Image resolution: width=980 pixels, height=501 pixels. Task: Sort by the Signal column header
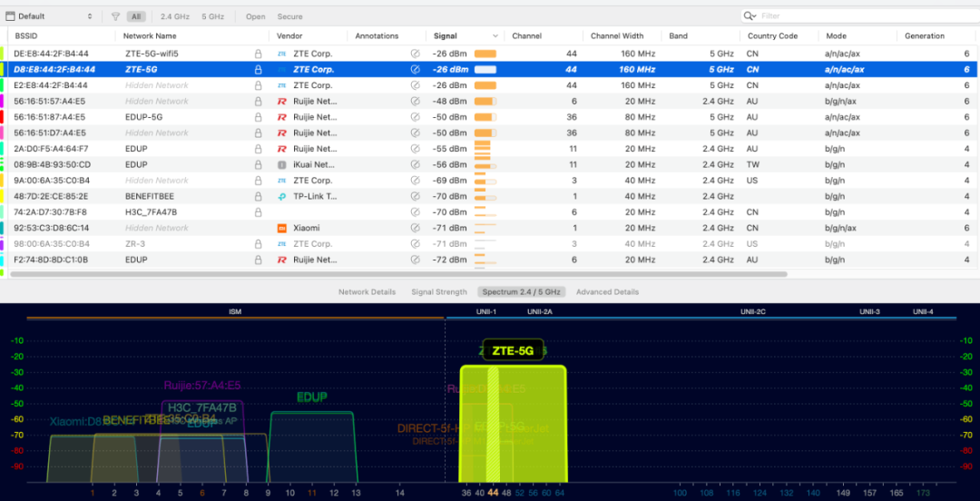446,36
